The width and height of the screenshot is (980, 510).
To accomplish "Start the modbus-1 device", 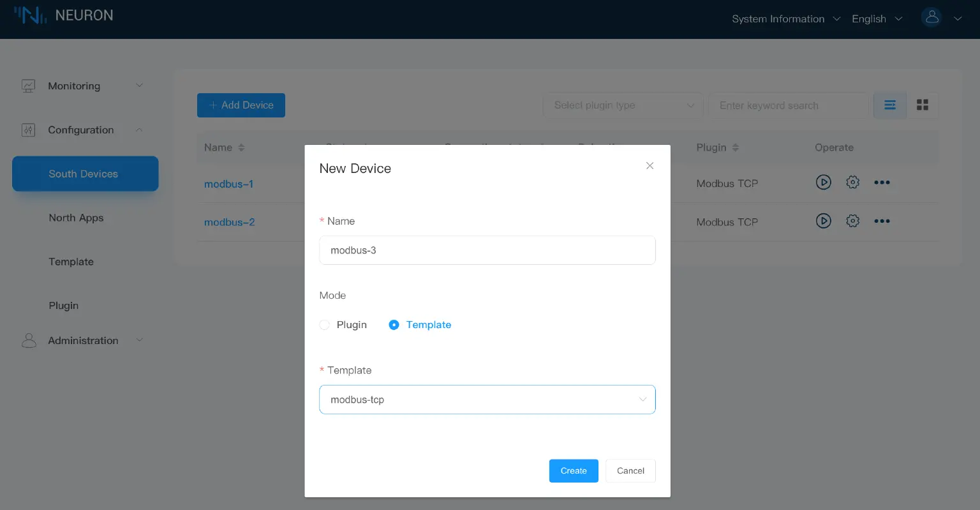I will (x=824, y=183).
